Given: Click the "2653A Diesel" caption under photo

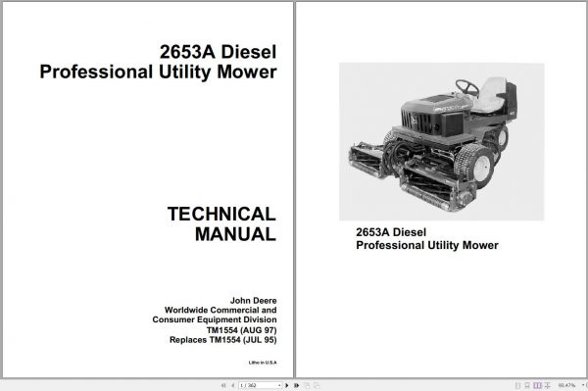Looking at the screenshot, I should [391, 232].
